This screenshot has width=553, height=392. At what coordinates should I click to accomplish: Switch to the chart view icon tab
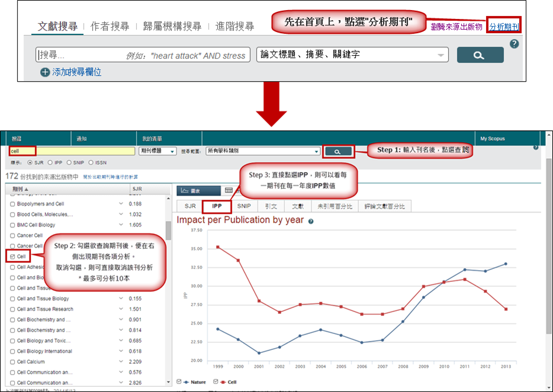point(198,191)
